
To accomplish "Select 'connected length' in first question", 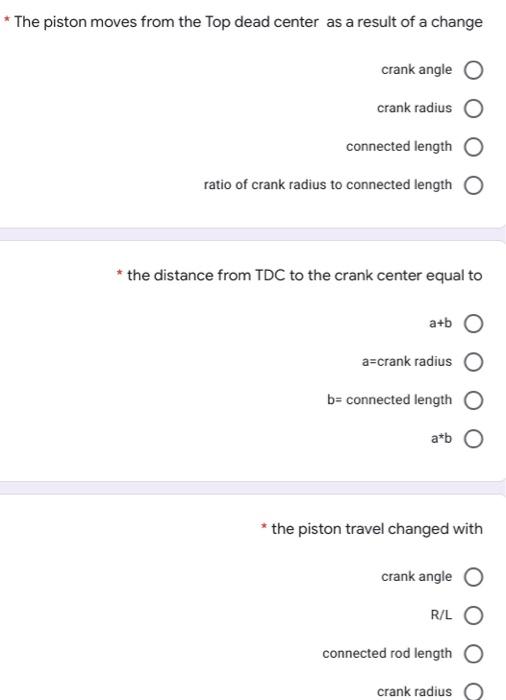I will coord(473,147).
